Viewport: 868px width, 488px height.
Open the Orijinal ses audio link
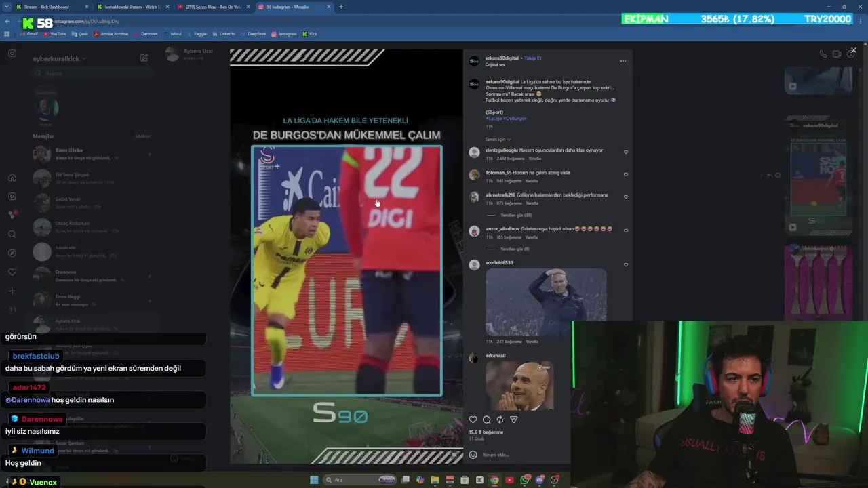click(x=495, y=64)
